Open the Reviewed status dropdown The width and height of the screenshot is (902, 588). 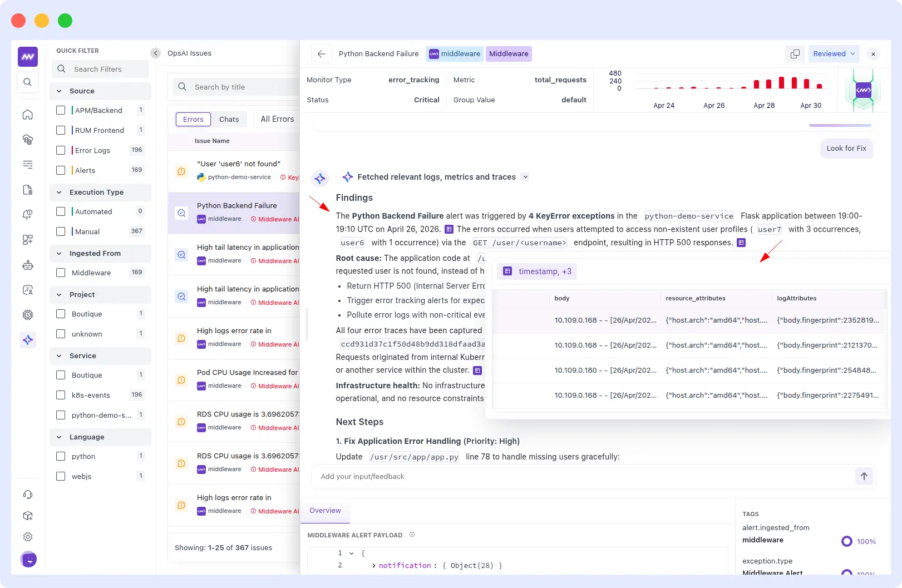(x=834, y=54)
